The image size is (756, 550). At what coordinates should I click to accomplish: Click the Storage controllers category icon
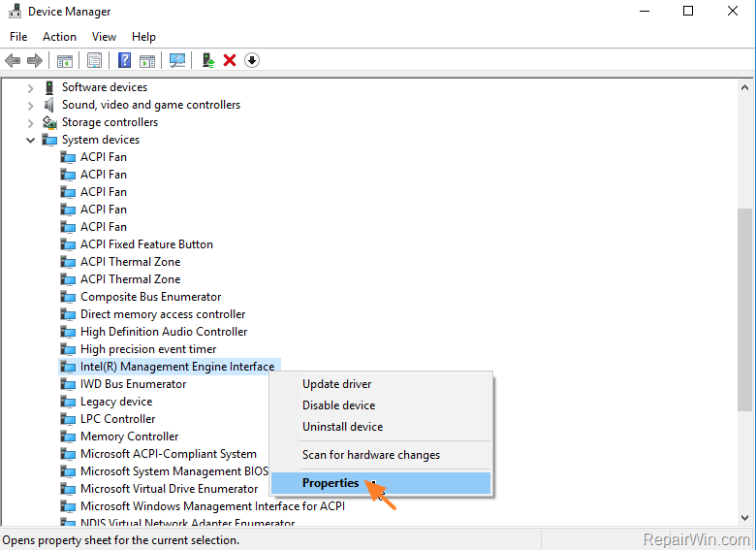[49, 122]
